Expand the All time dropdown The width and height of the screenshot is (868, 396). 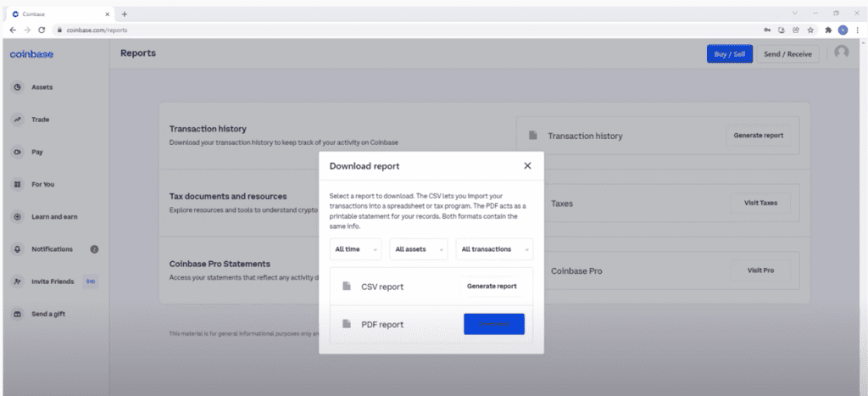(354, 249)
